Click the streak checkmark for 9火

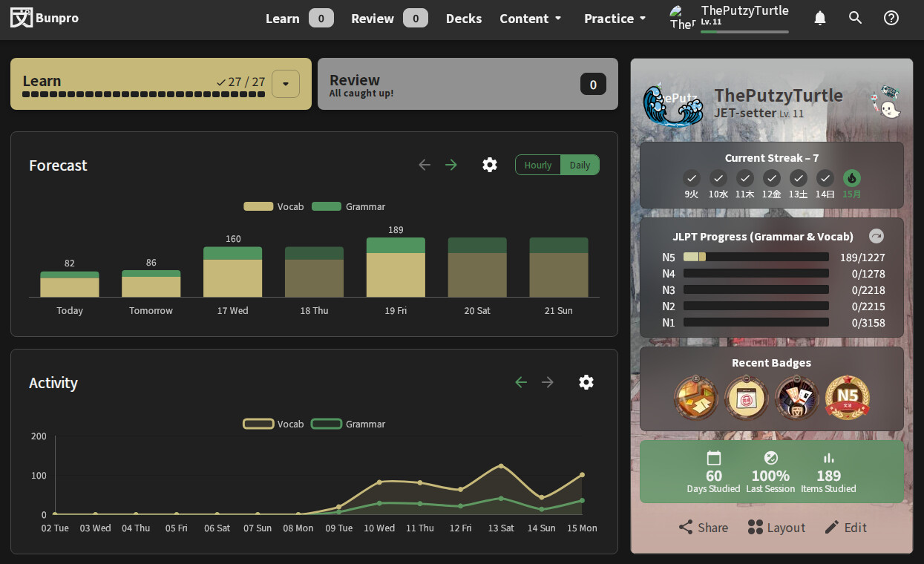click(692, 178)
